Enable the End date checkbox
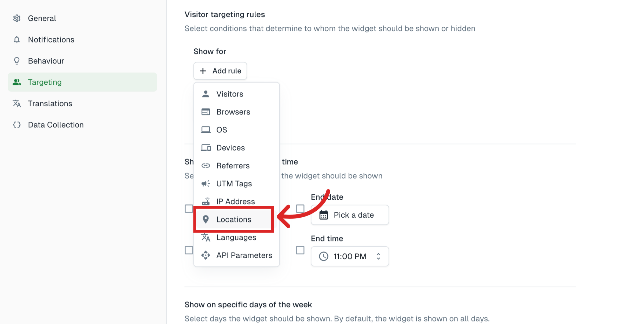The width and height of the screenshot is (644, 324). click(x=300, y=208)
